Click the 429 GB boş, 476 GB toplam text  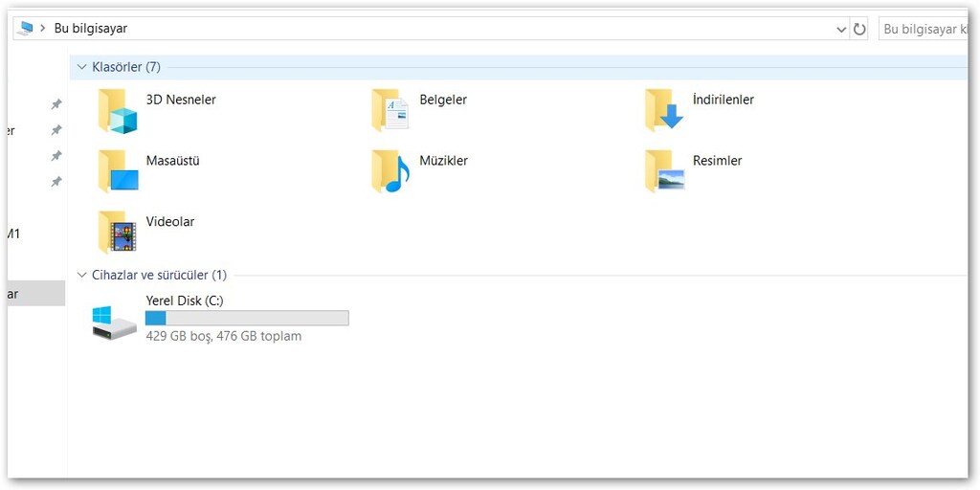[x=224, y=336]
